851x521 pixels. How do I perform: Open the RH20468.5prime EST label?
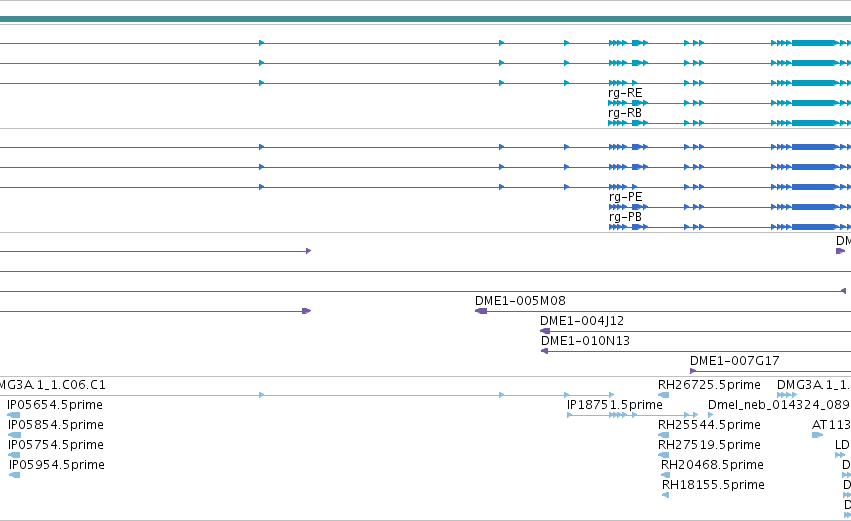pyautogui.click(x=712, y=465)
